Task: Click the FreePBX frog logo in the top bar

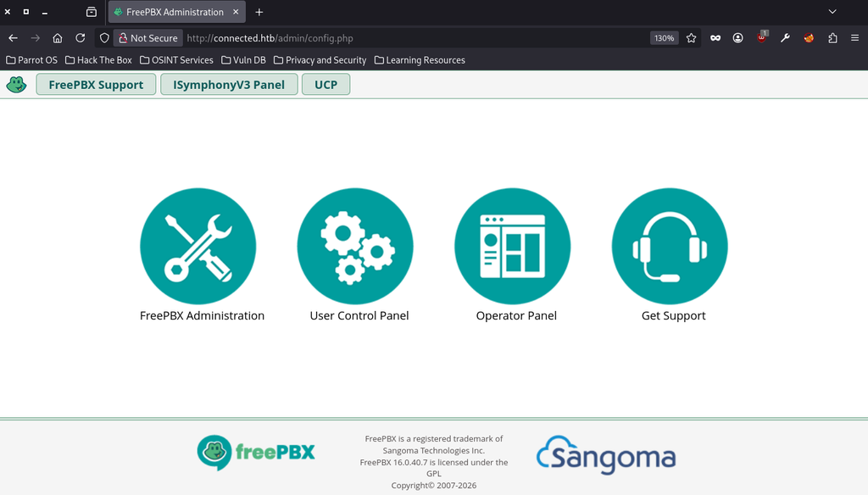Action: click(x=17, y=85)
